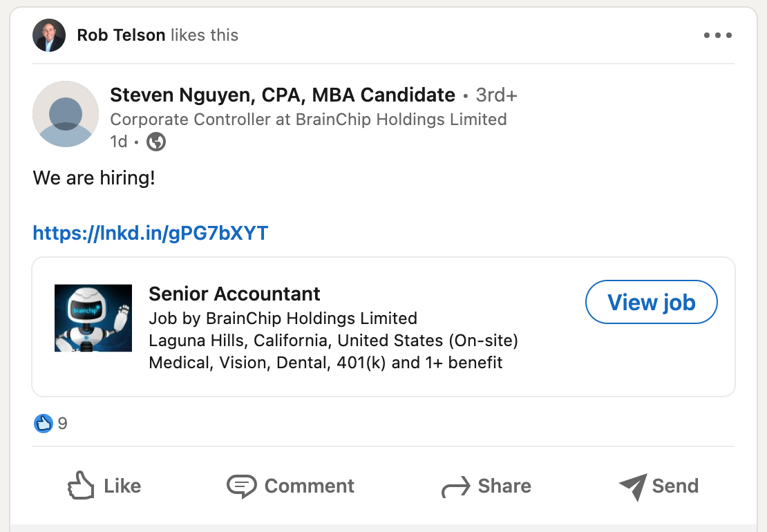
Task: Click the Share arrow icon
Action: pos(455,487)
